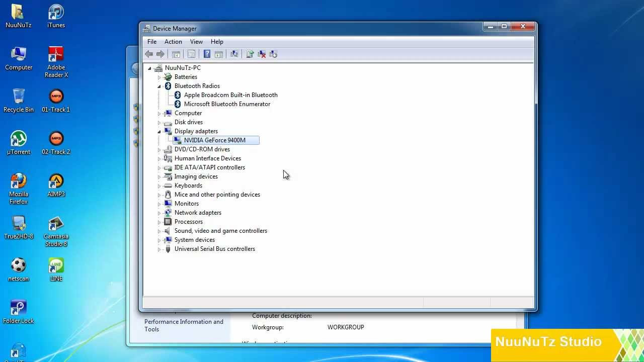Select Adobe Reader X desktop icon

[x=56, y=62]
